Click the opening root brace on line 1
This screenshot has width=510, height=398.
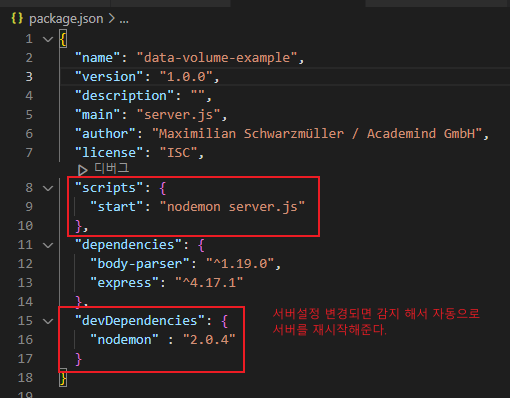point(63,39)
